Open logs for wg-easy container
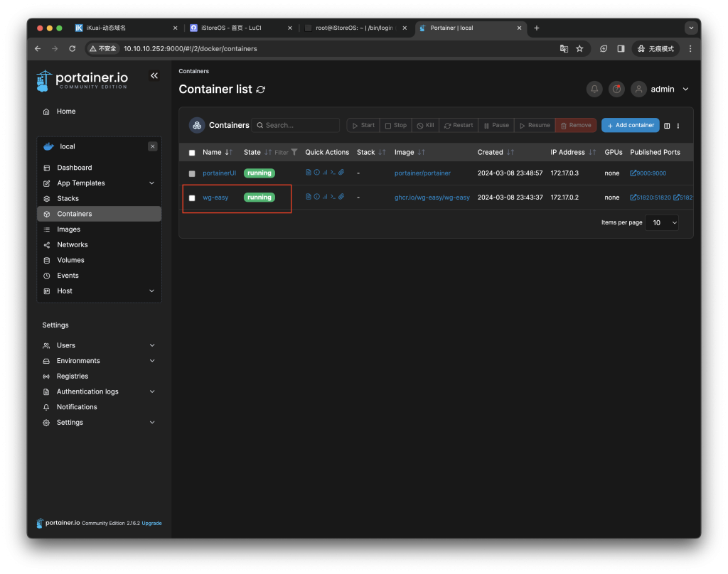The image size is (728, 574). (309, 197)
